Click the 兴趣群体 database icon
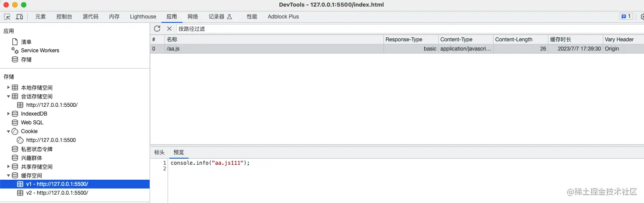This screenshot has width=644, height=203. 15,158
